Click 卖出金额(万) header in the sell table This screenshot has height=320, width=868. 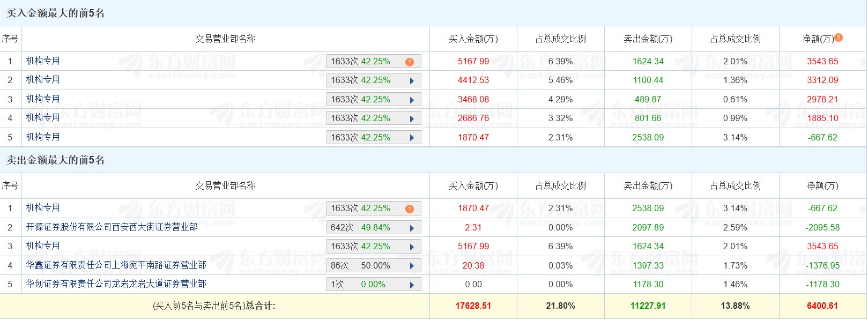click(x=648, y=186)
